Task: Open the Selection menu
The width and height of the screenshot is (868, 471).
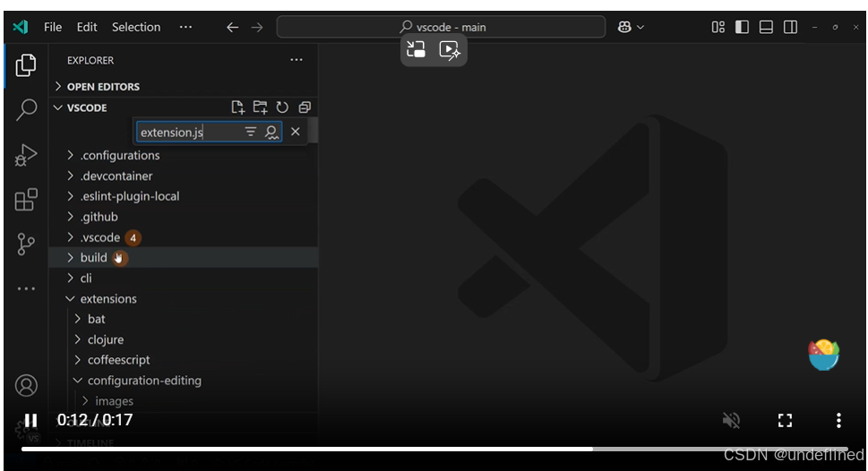Action: pyautogui.click(x=136, y=27)
